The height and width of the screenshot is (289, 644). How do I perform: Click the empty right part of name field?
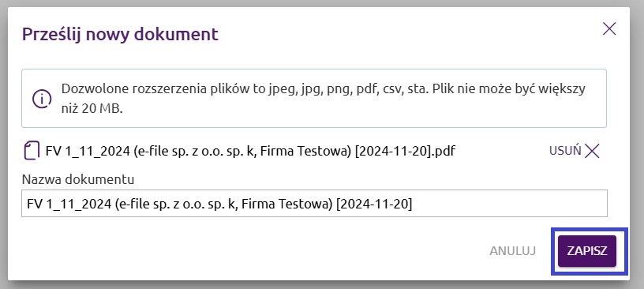[x=509, y=203]
